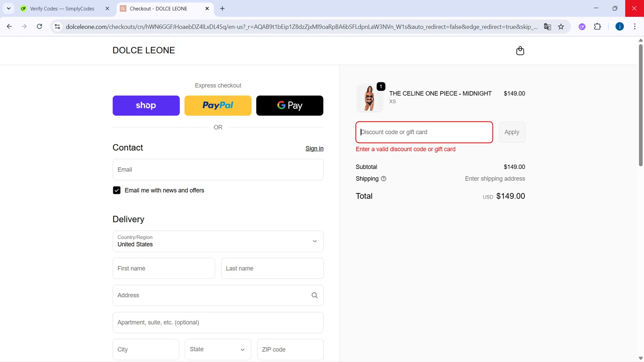Open a new browser tab
This screenshot has height=362, width=644.
222,9
